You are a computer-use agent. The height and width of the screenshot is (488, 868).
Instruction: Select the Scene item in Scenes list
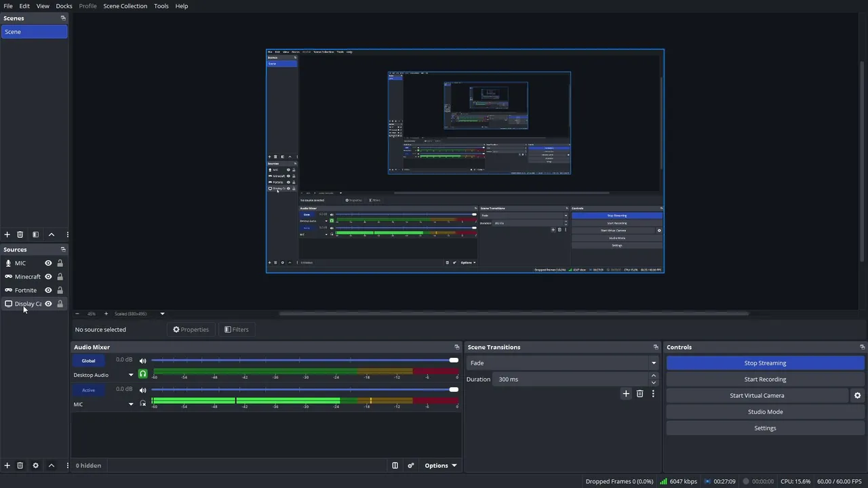(34, 32)
